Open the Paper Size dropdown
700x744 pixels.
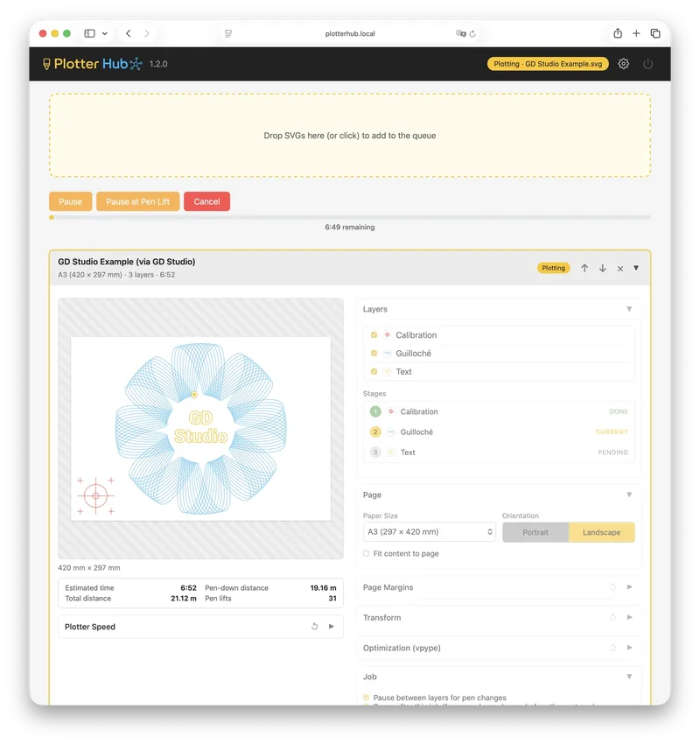[430, 532]
